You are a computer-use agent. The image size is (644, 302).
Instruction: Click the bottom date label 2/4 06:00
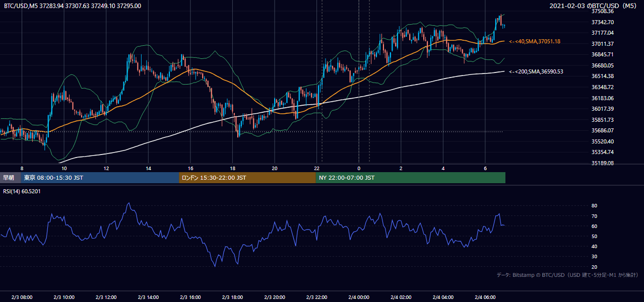485,297
